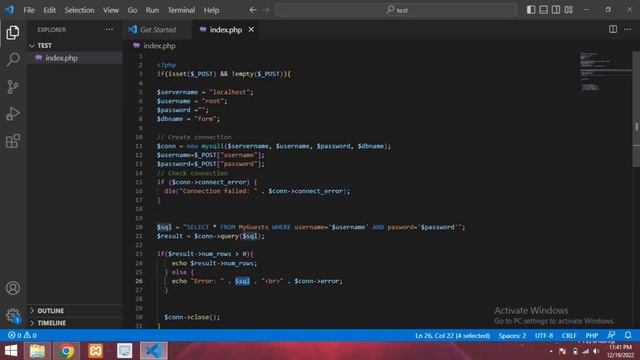640x360 pixels.
Task: Open the Explorer view in activity bar
Action: (13, 33)
